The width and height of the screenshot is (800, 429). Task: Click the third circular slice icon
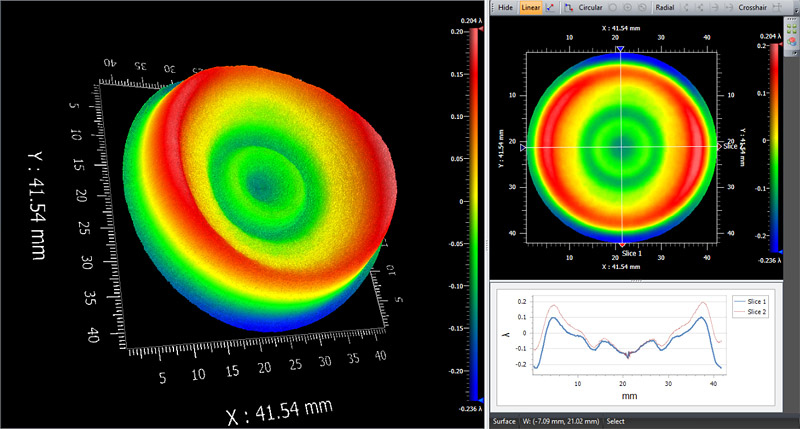click(x=644, y=7)
